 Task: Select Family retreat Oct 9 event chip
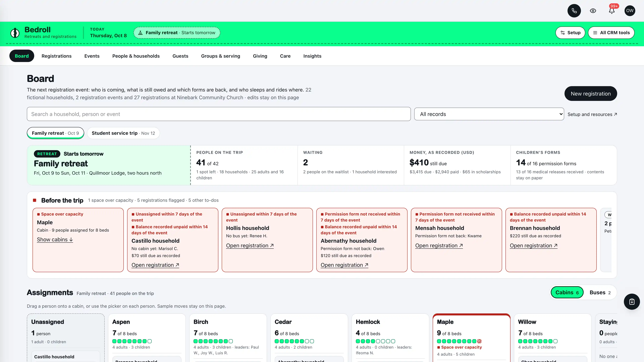click(x=56, y=133)
